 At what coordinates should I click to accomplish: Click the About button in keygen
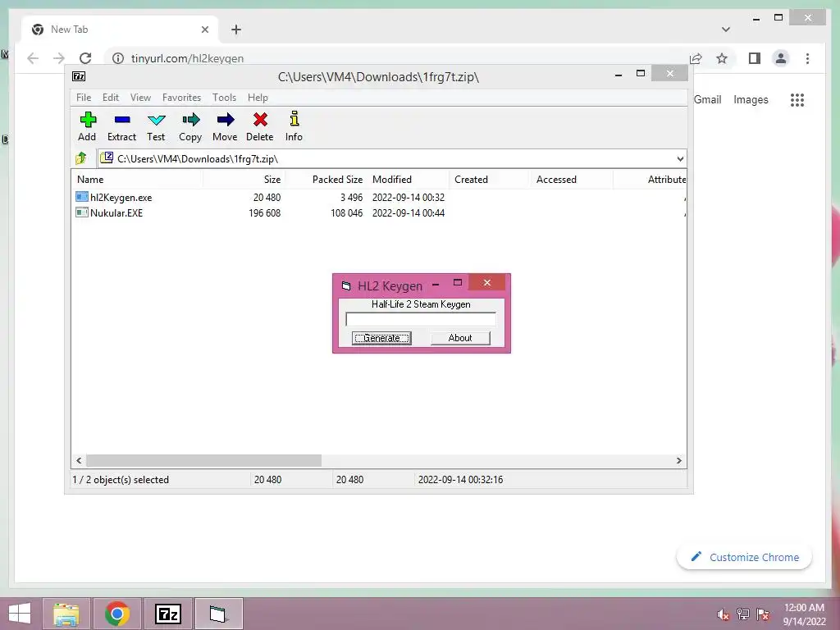(460, 338)
